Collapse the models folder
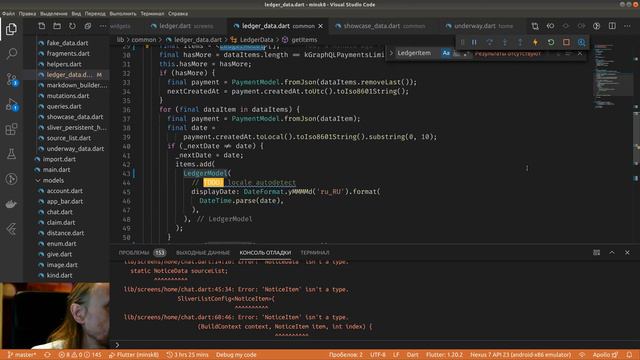Image resolution: width=640 pixels, height=360 pixels. pos(53,180)
